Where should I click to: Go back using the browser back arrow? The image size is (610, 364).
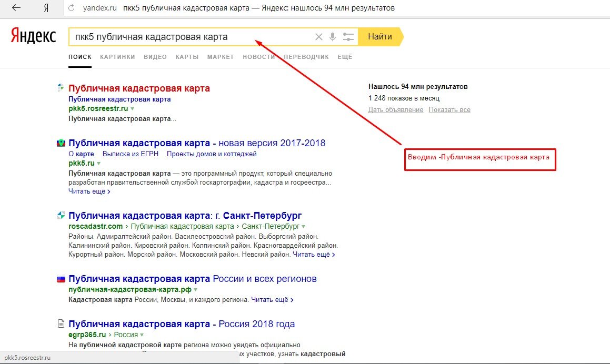16,8
